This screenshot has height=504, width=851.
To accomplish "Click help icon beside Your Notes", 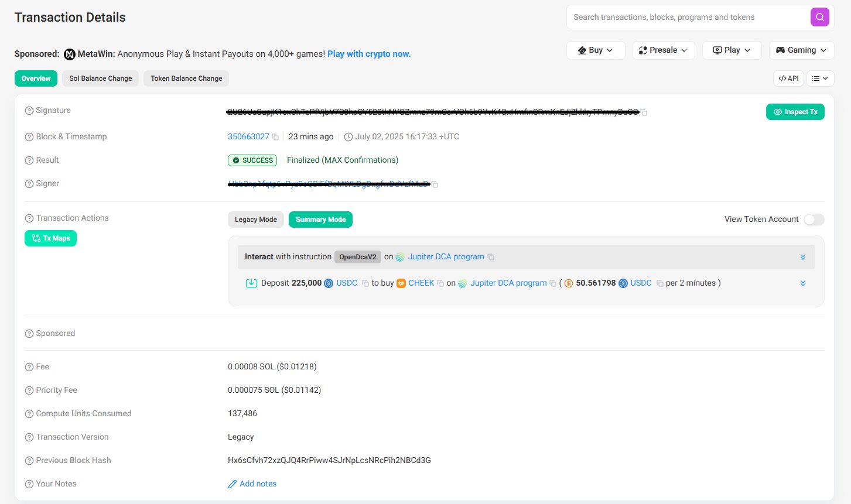I will click(29, 484).
